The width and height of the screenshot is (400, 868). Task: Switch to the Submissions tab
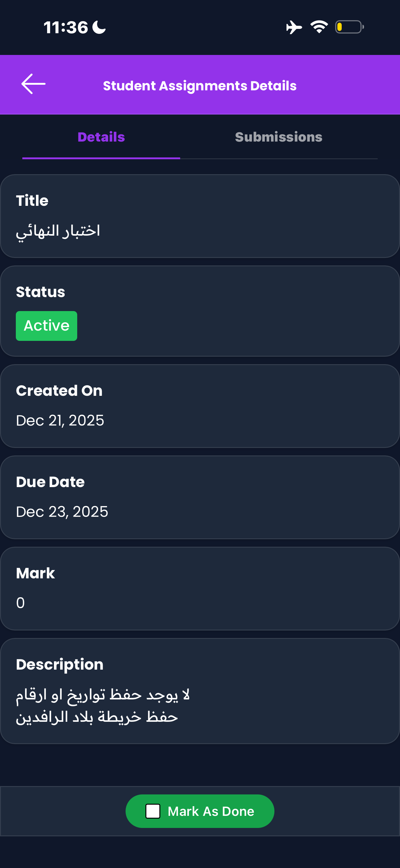pos(278,137)
